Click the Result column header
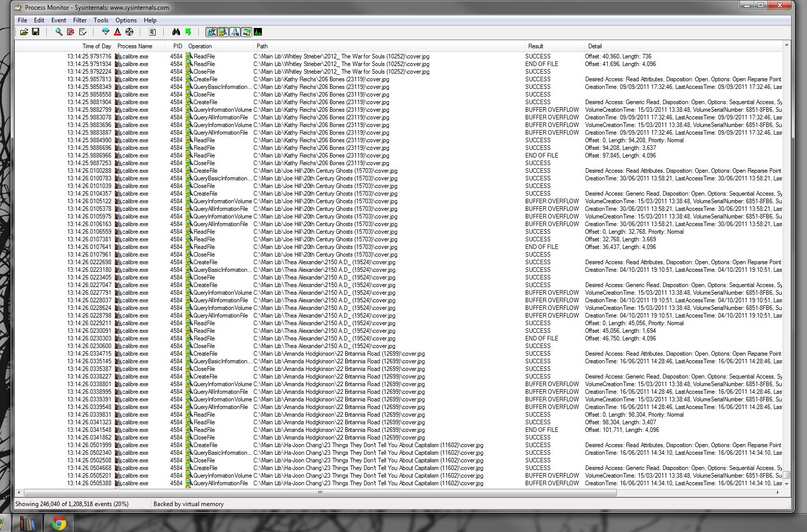 coord(554,46)
